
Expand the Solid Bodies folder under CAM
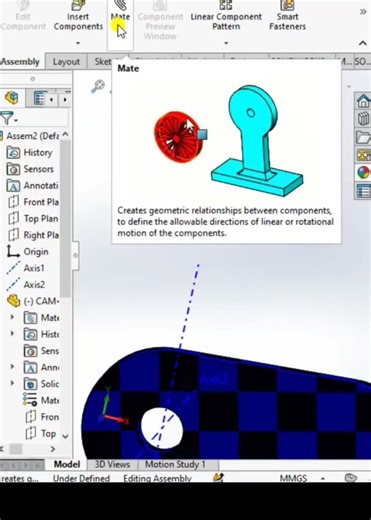point(12,383)
